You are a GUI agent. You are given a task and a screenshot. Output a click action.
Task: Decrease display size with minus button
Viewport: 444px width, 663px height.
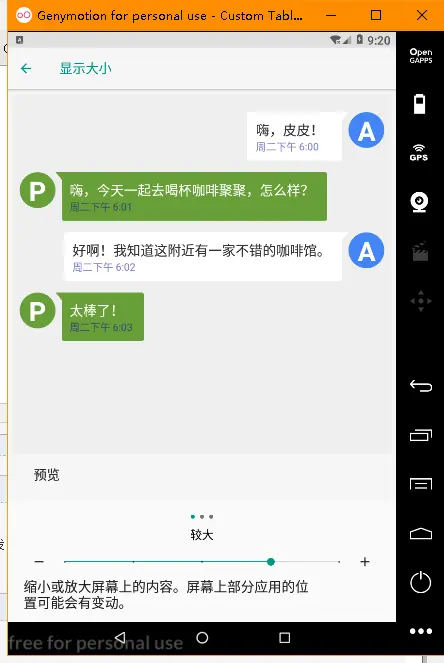pyautogui.click(x=39, y=562)
